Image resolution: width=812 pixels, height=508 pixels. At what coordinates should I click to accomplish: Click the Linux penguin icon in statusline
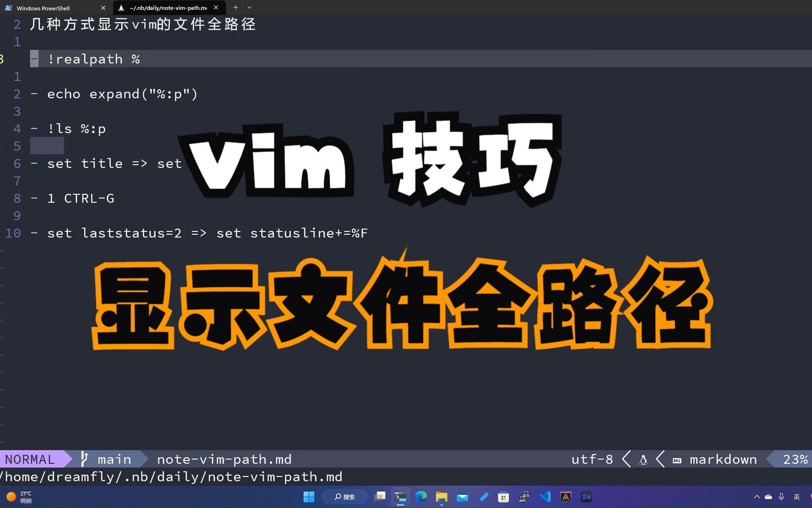tap(643, 460)
